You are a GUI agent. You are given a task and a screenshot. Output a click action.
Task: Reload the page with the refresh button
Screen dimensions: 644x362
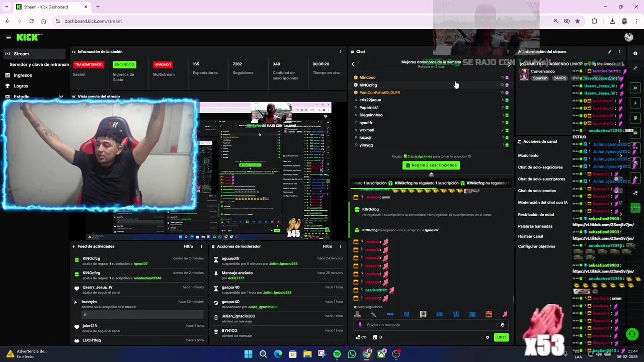pyautogui.click(x=31, y=21)
